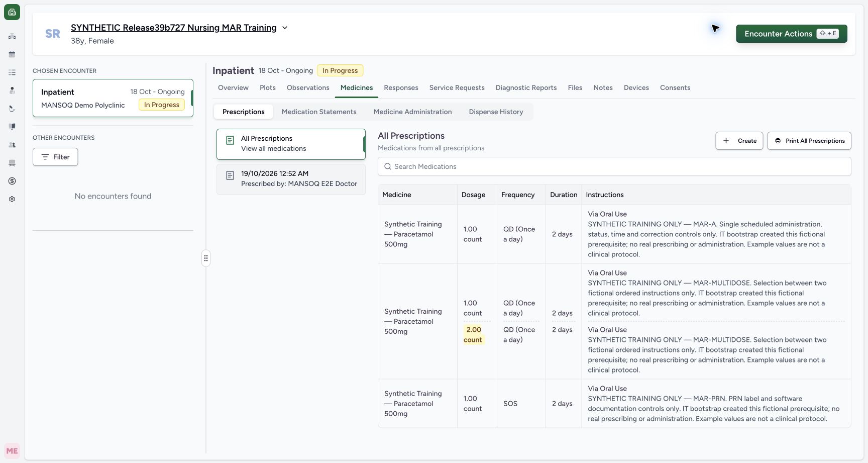Switch to the Overview tab
The height and width of the screenshot is (463, 868).
tap(233, 87)
